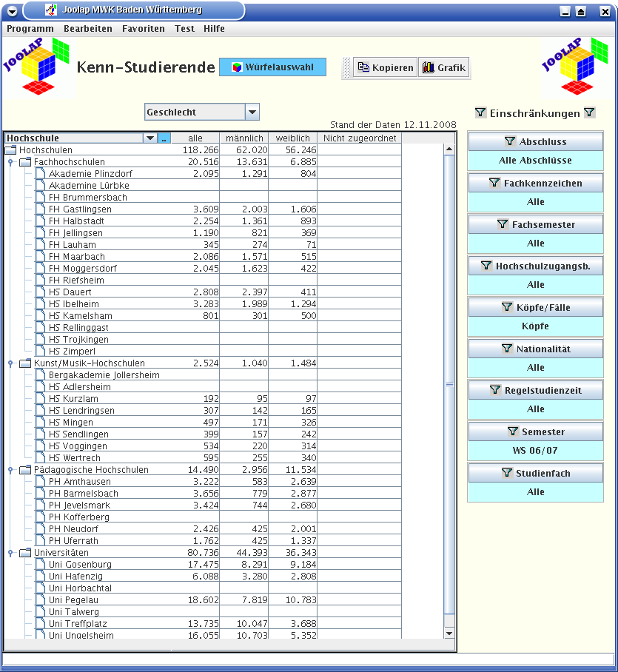This screenshot has height=672, width=618.
Task: Open the Bearbeiten menu
Action: pyautogui.click(x=88, y=29)
